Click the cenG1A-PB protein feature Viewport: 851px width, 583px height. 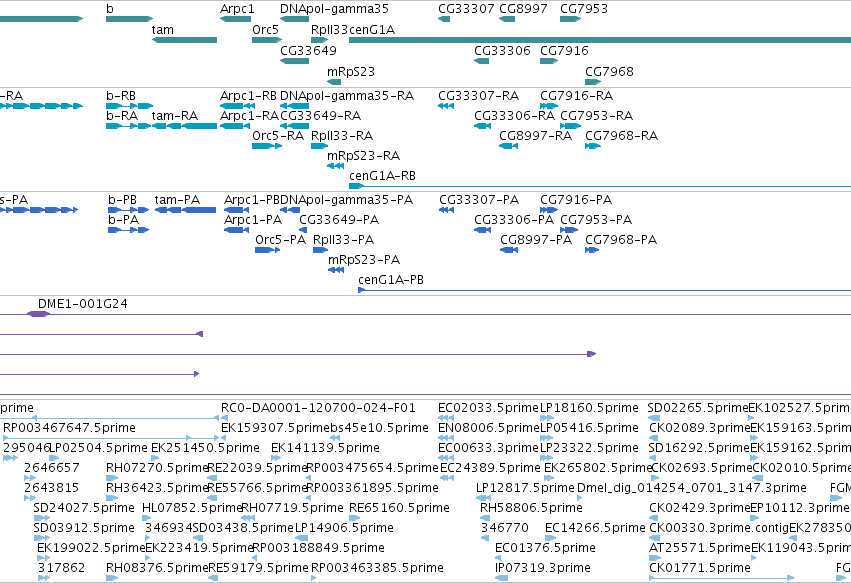tap(605, 290)
